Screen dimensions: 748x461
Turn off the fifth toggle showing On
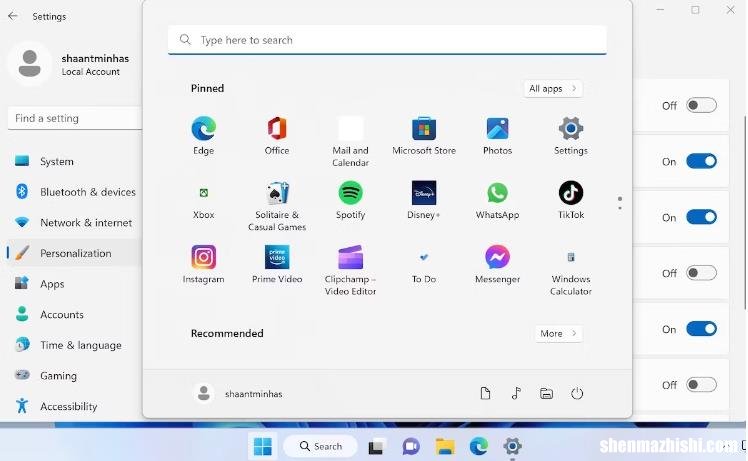tap(701, 329)
